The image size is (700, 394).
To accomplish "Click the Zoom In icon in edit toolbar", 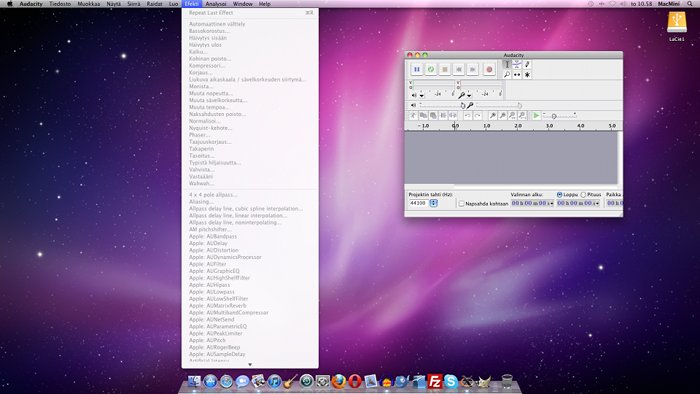I will [492, 116].
